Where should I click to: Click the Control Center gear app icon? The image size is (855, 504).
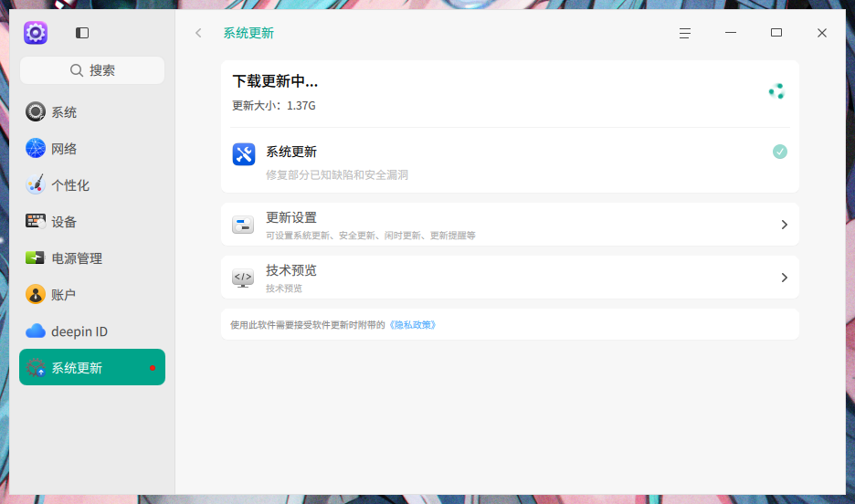click(x=36, y=33)
